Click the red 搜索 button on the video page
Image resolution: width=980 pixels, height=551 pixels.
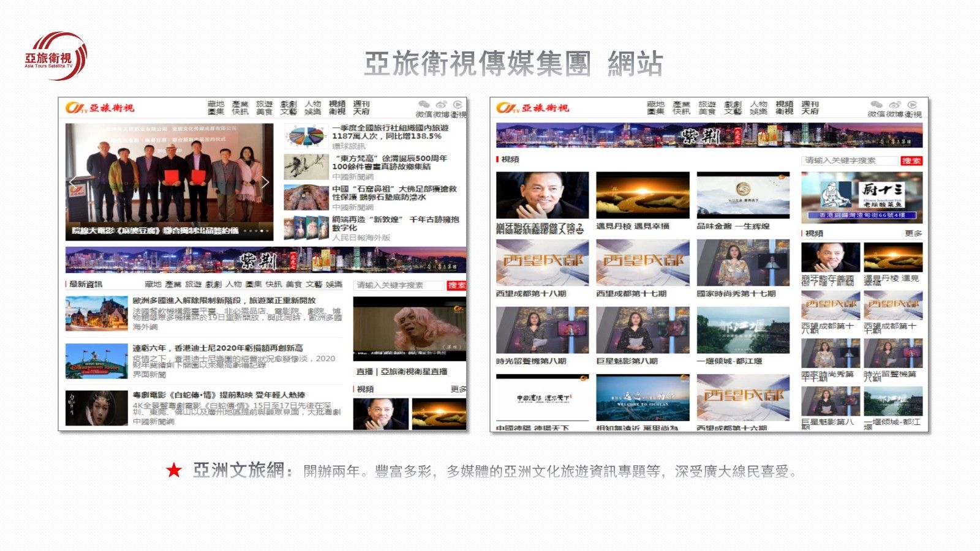pyautogui.click(x=911, y=160)
